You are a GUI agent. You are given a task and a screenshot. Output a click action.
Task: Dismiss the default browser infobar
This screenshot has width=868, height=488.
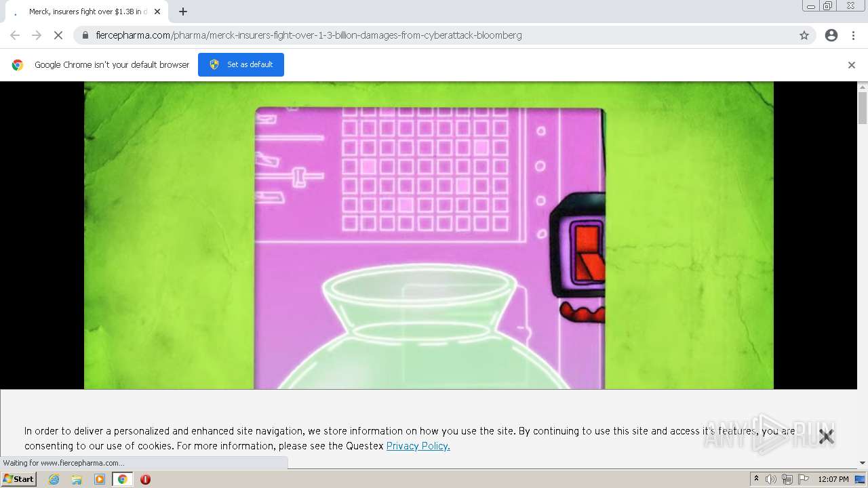(x=852, y=65)
